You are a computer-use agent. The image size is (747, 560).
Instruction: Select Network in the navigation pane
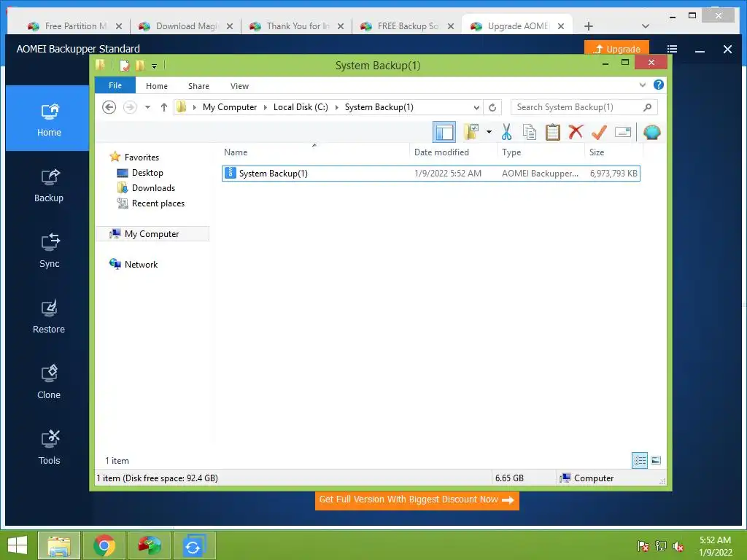click(134, 264)
